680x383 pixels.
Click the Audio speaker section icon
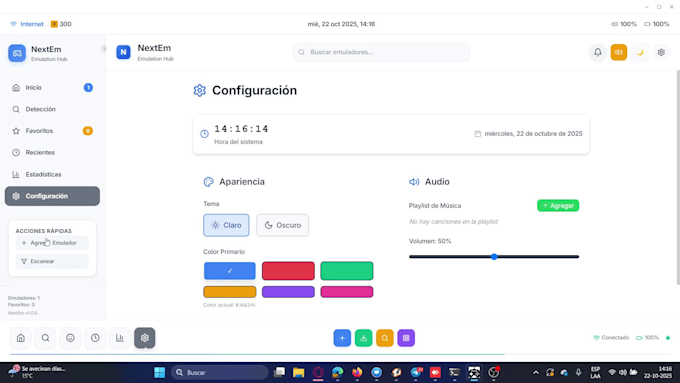[414, 182]
